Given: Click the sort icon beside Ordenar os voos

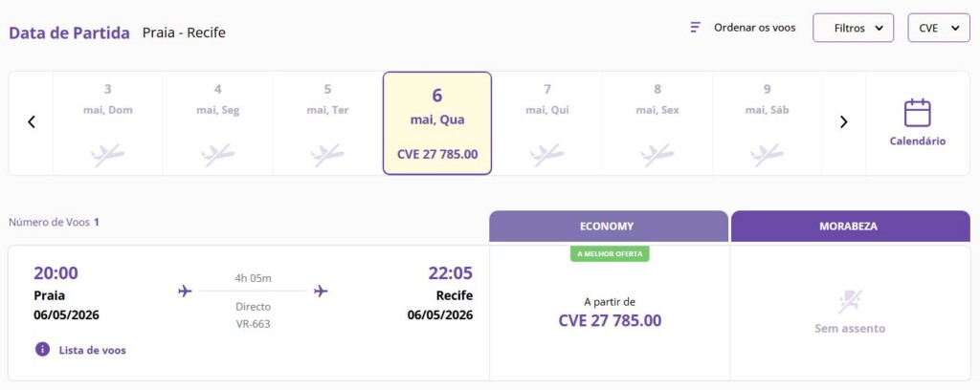Looking at the screenshot, I should click(696, 28).
